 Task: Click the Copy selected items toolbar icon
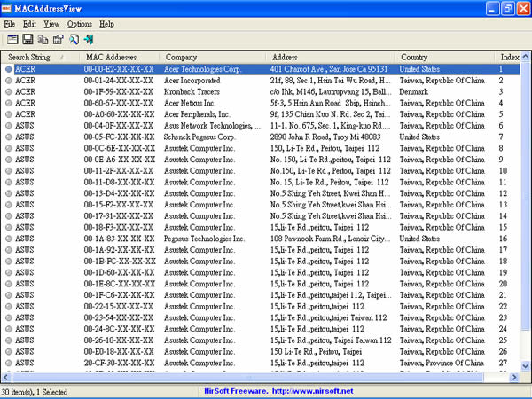pyautogui.click(x=43, y=40)
